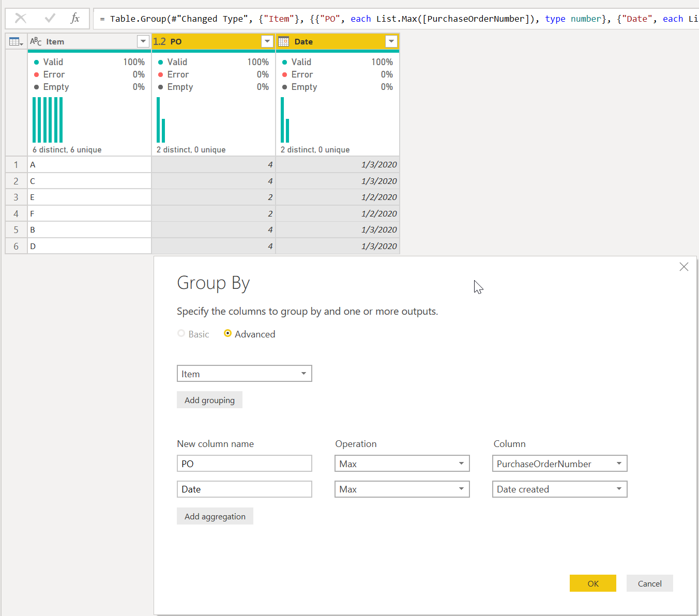Click the Date value in row B

click(338, 229)
